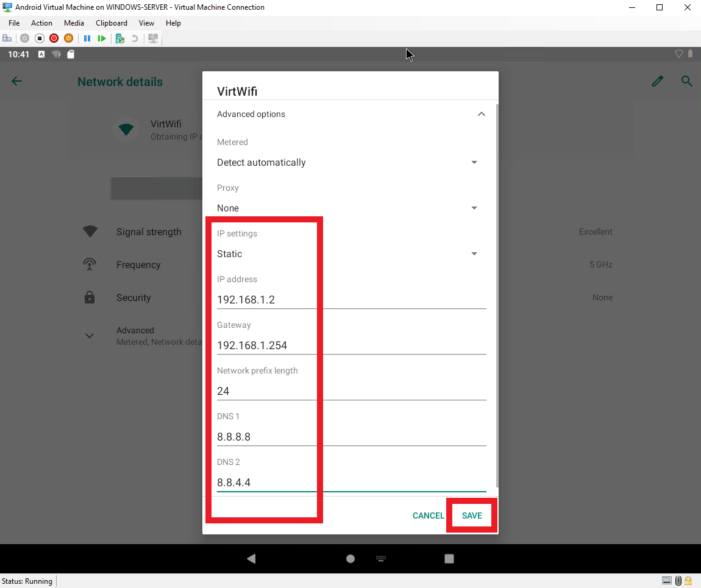Image resolution: width=701 pixels, height=588 pixels.
Task: Tap the Android home button
Action: click(350, 559)
